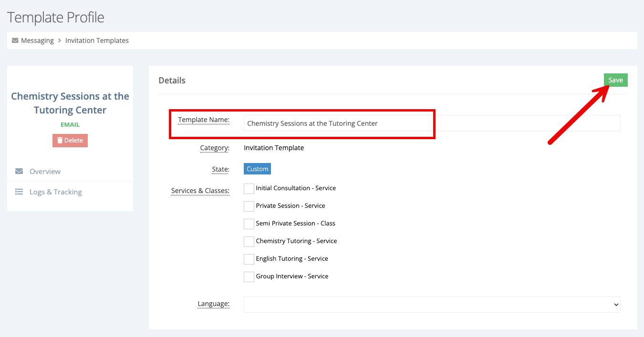This screenshot has height=337, width=644.
Task: Open Logs & Tracking sidebar item
Action: [70, 192]
